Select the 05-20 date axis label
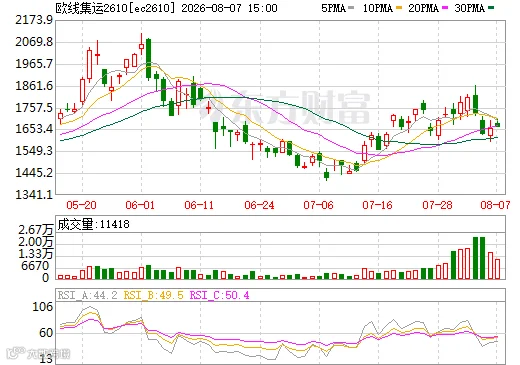The height and width of the screenshot is (365, 520). pos(81,205)
